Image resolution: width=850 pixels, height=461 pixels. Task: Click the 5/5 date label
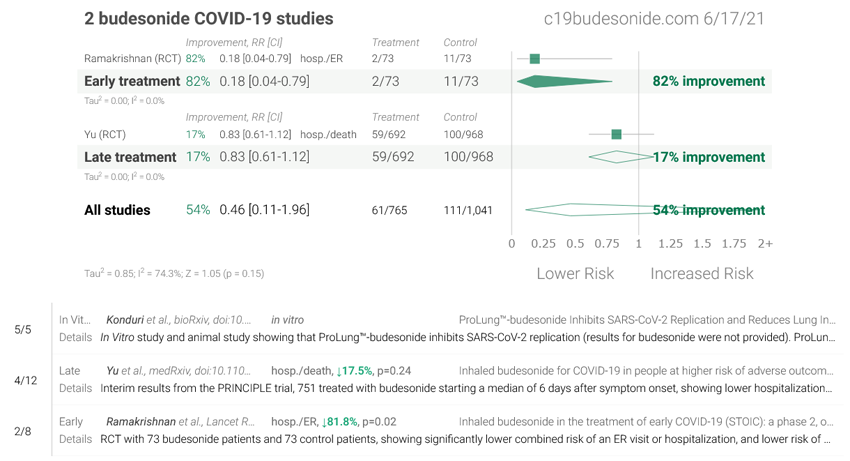point(23,329)
